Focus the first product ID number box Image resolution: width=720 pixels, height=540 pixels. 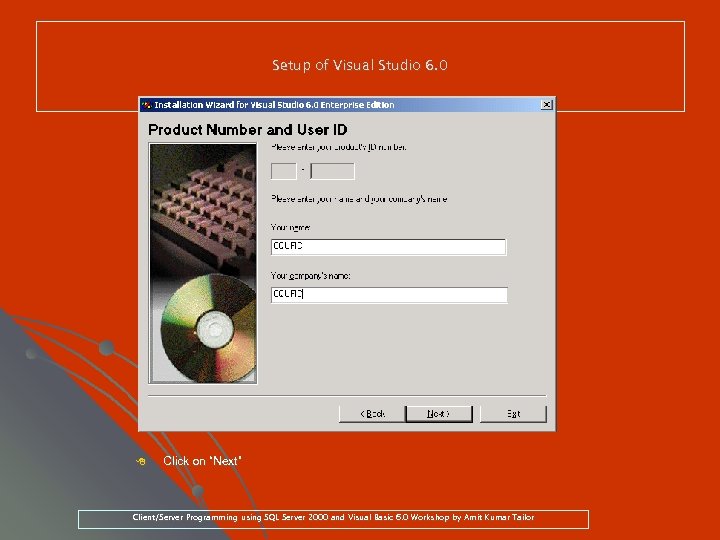(x=284, y=171)
